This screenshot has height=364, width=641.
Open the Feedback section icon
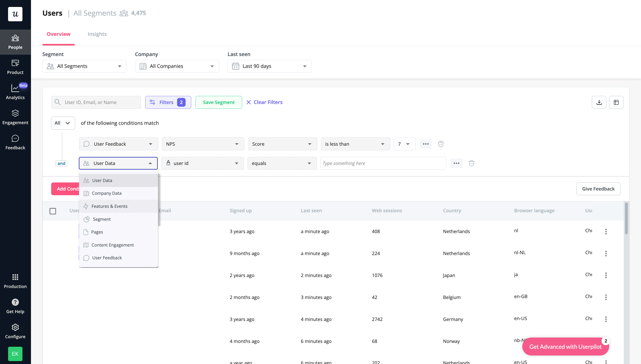(15, 142)
